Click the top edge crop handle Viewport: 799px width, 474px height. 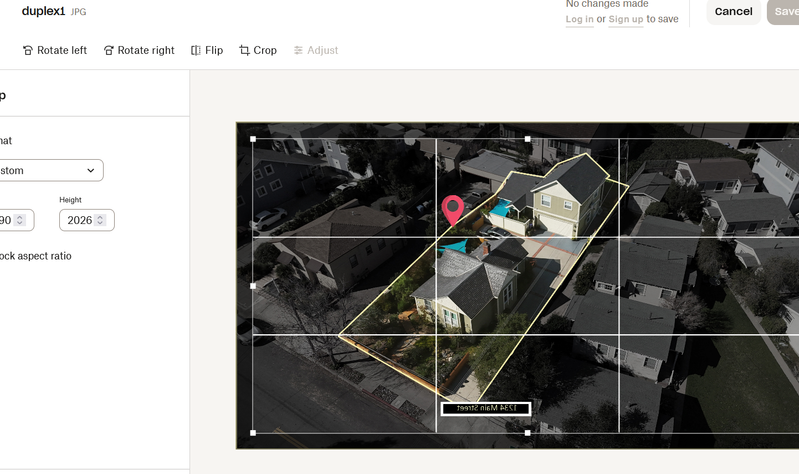(527, 139)
